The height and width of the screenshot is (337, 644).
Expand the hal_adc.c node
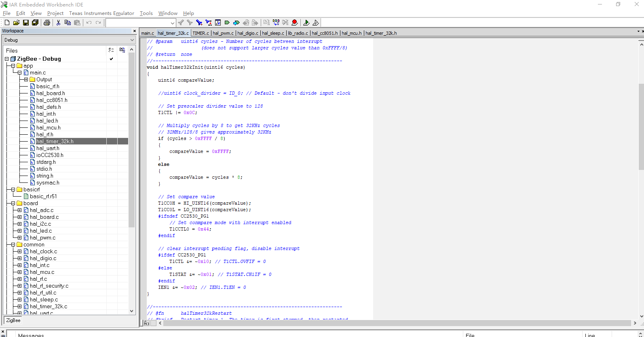pos(19,210)
